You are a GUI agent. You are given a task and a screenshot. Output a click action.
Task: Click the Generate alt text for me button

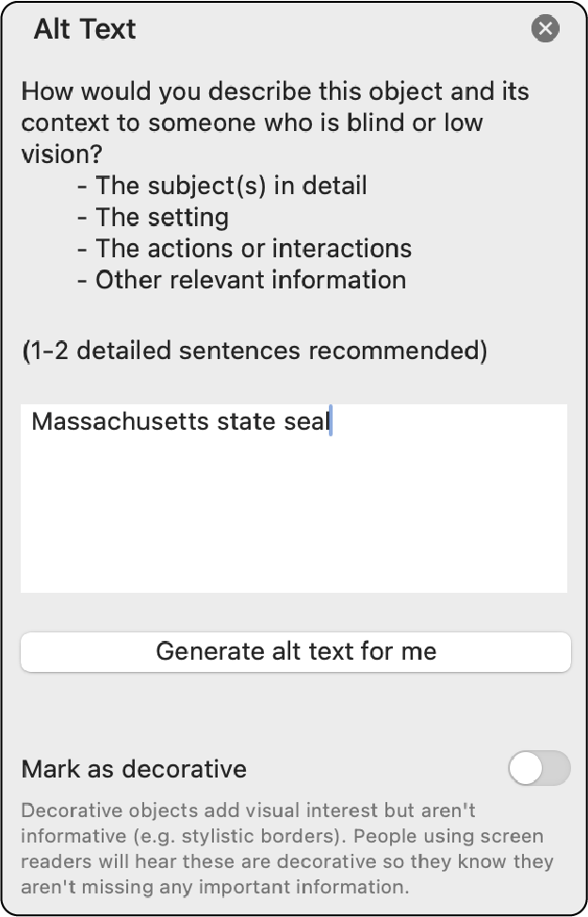coord(294,651)
